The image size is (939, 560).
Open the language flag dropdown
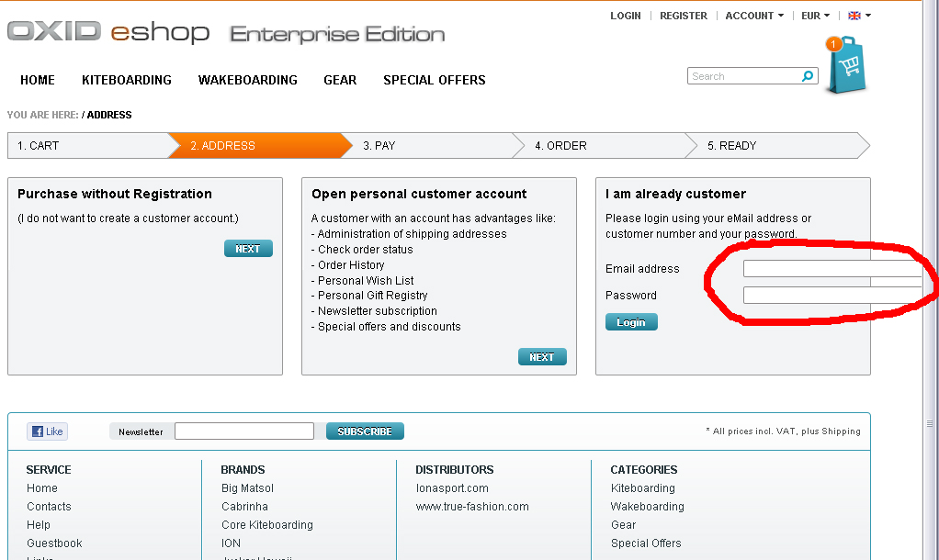pos(859,16)
